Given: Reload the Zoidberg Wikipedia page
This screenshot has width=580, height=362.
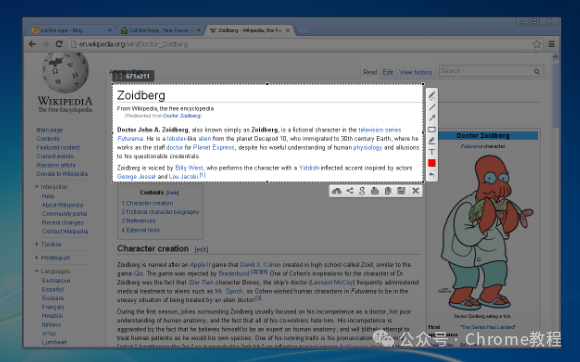Looking at the screenshot, I should (x=59, y=44).
